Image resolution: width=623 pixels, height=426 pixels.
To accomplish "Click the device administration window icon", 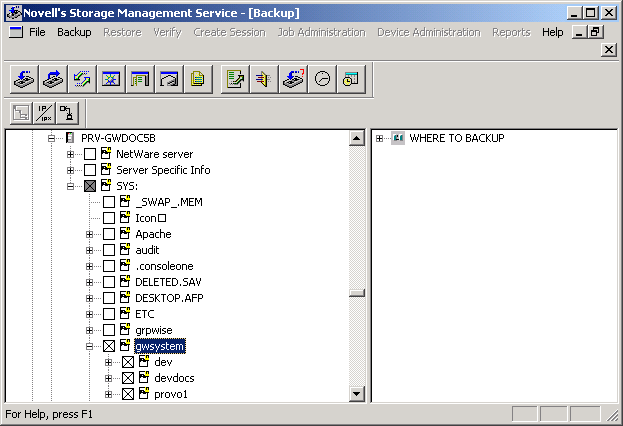I will point(169,79).
